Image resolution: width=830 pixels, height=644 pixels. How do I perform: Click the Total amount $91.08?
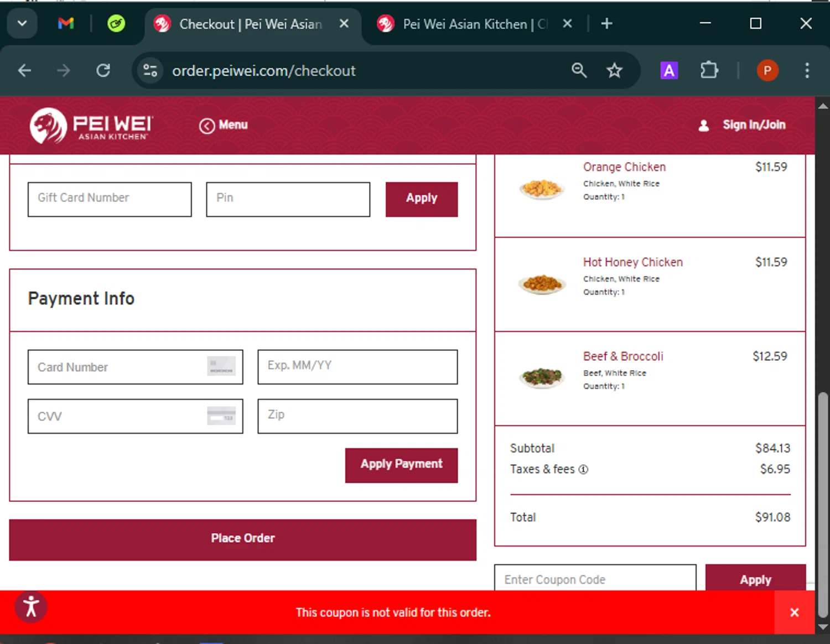click(x=772, y=517)
